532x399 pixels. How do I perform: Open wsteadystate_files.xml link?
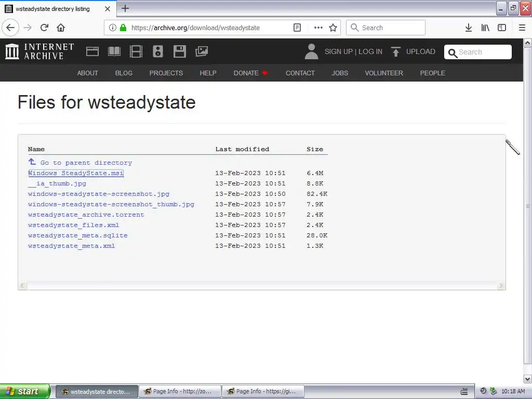73,225
